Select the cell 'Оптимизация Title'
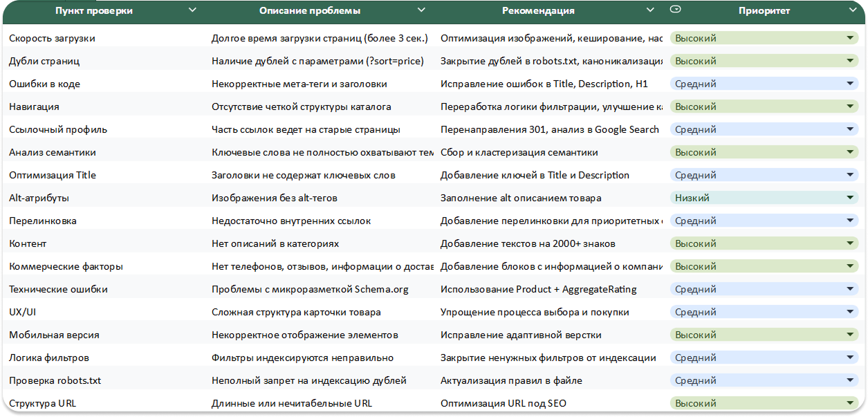 [53, 175]
